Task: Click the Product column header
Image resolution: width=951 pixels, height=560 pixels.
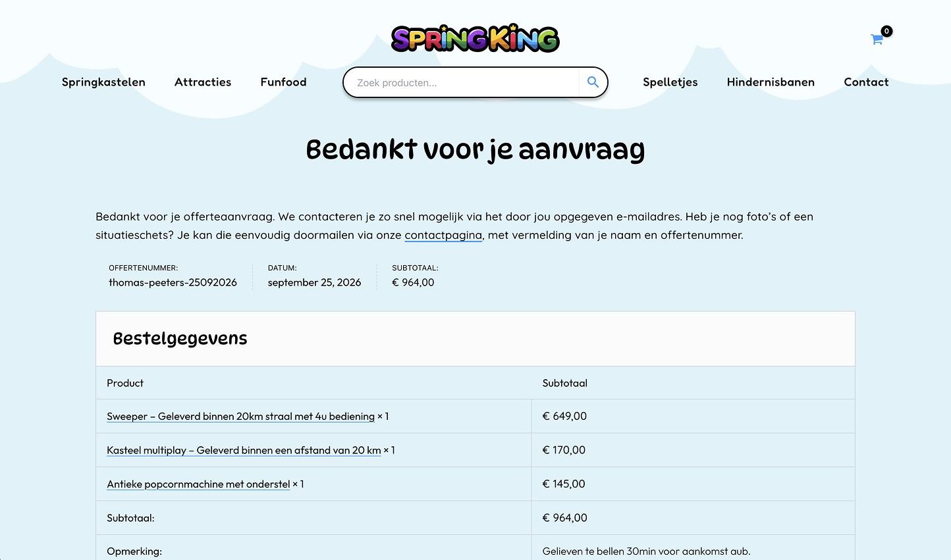Action: click(125, 383)
